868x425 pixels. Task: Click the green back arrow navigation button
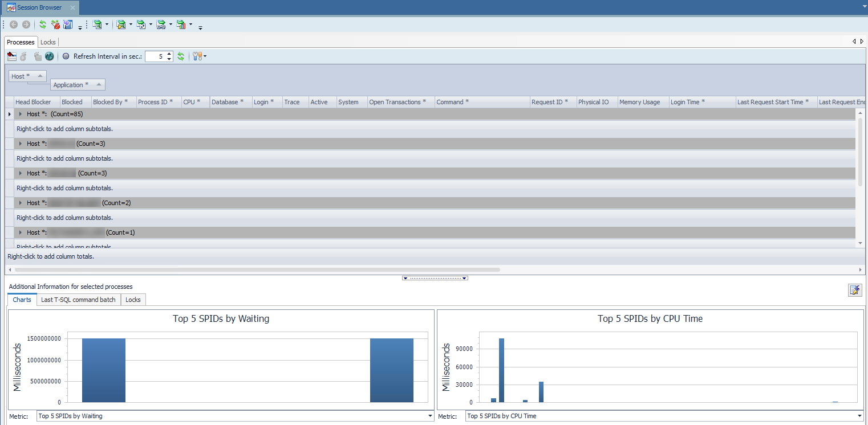14,24
